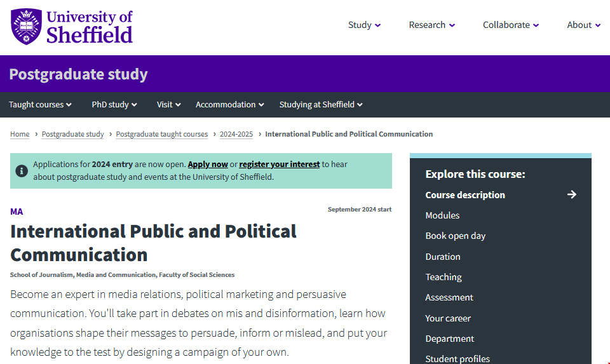Open the Accommodation menu

coord(229,105)
